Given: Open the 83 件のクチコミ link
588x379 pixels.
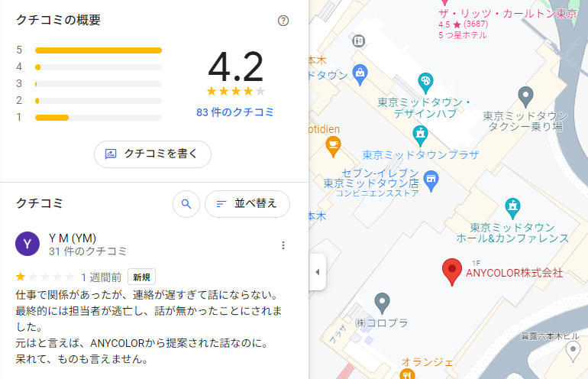Looking at the screenshot, I should coord(235,112).
